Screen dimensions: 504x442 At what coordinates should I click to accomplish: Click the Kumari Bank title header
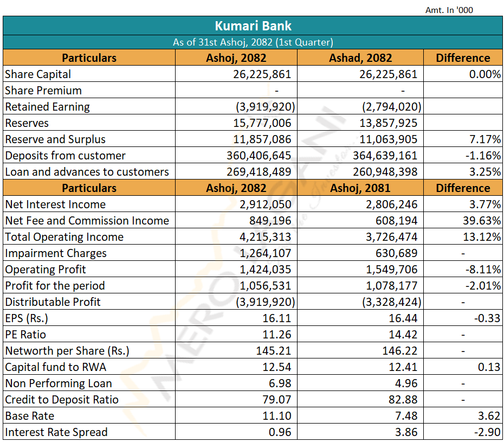[253, 26]
